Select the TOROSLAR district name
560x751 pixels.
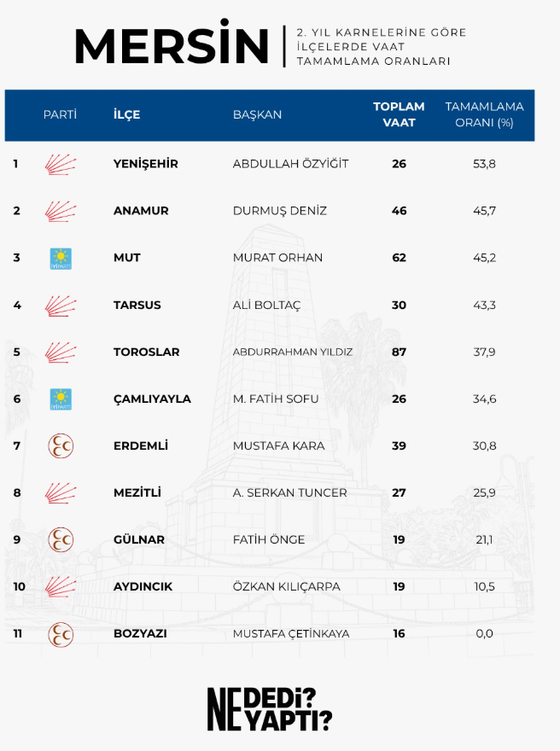[x=147, y=352]
